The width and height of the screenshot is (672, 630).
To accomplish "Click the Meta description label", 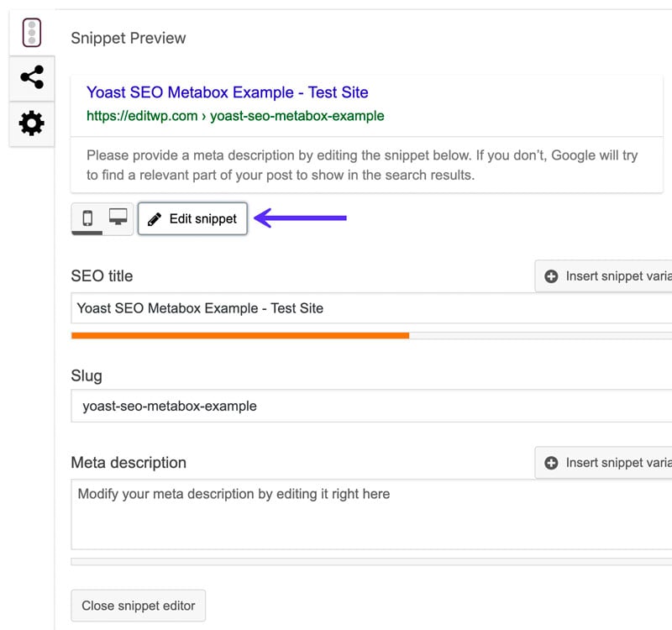I will point(129,463).
